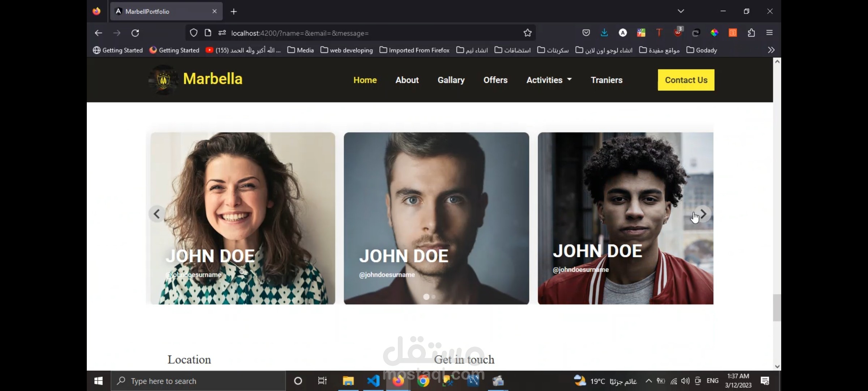Open the About navigation link
The height and width of the screenshot is (391, 868).
click(407, 80)
